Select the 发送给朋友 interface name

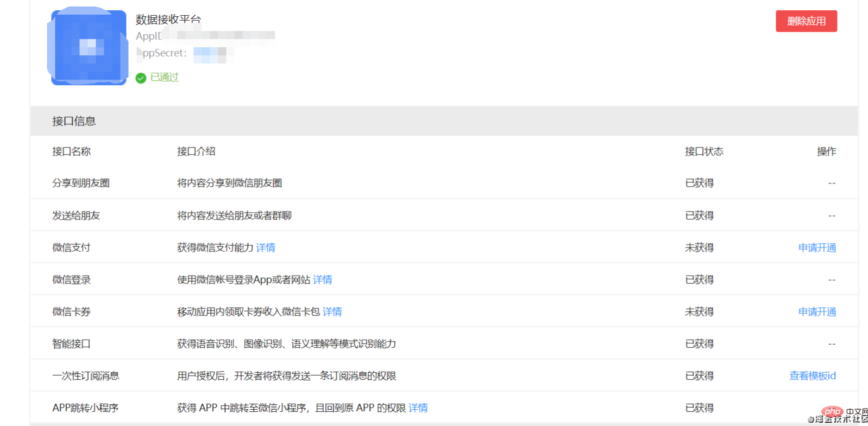(x=76, y=215)
